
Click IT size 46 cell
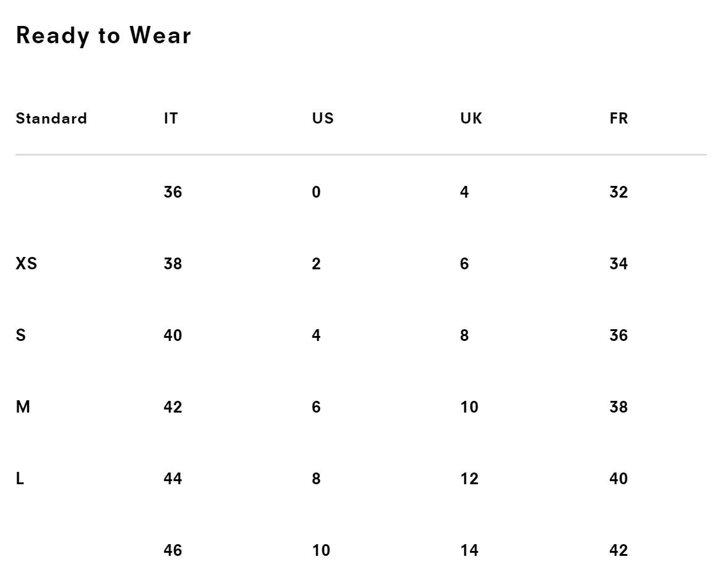tap(173, 550)
